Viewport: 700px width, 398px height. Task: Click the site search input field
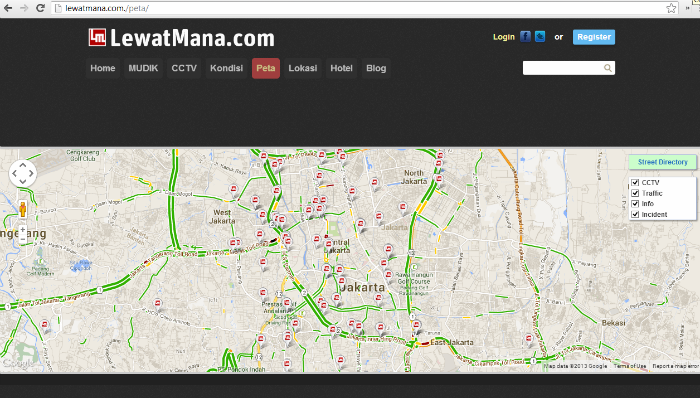click(x=563, y=68)
